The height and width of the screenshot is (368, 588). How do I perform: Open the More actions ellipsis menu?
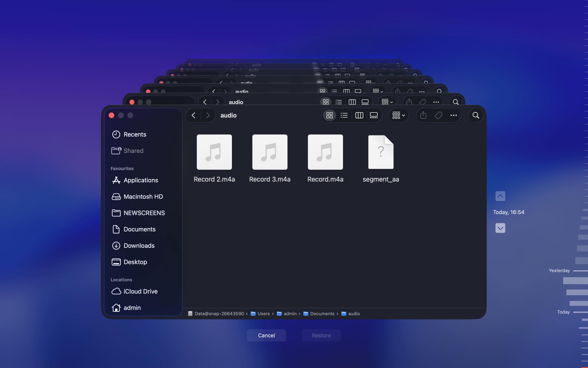[453, 115]
